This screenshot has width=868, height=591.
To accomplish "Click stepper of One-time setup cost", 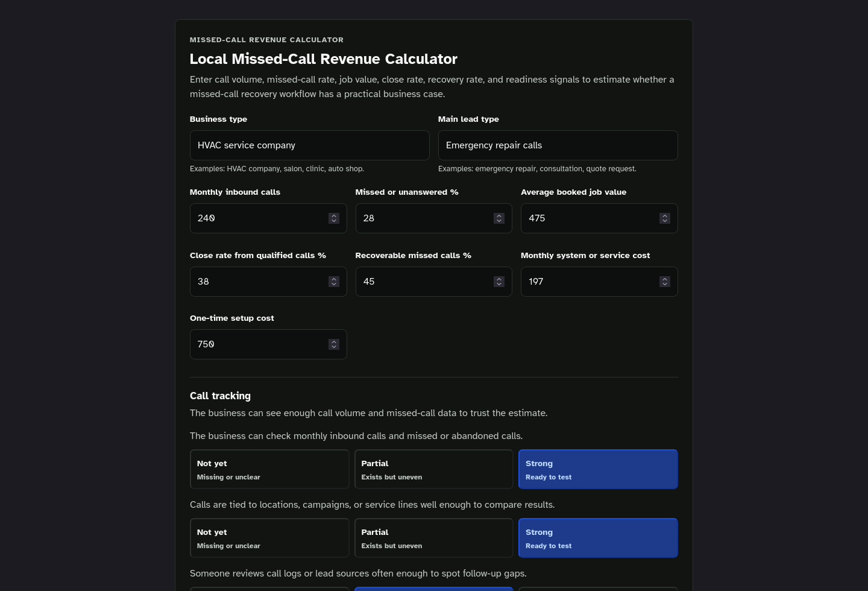I will point(334,344).
